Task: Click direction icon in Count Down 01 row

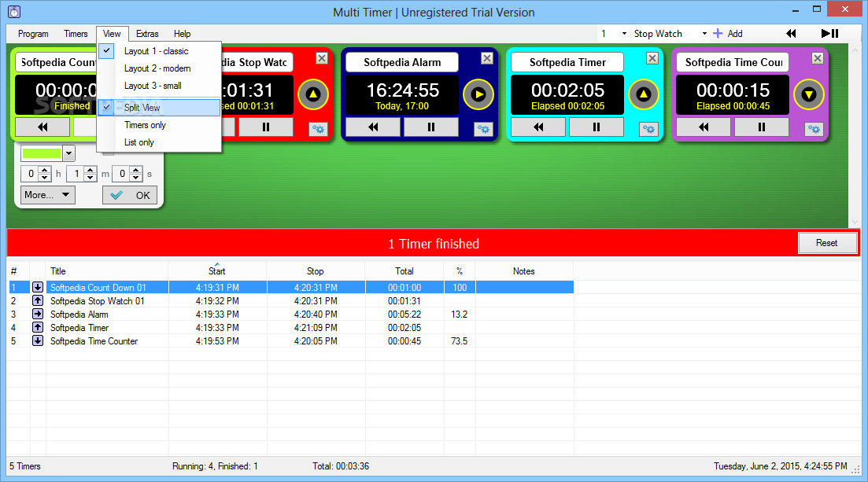Action: [x=38, y=287]
